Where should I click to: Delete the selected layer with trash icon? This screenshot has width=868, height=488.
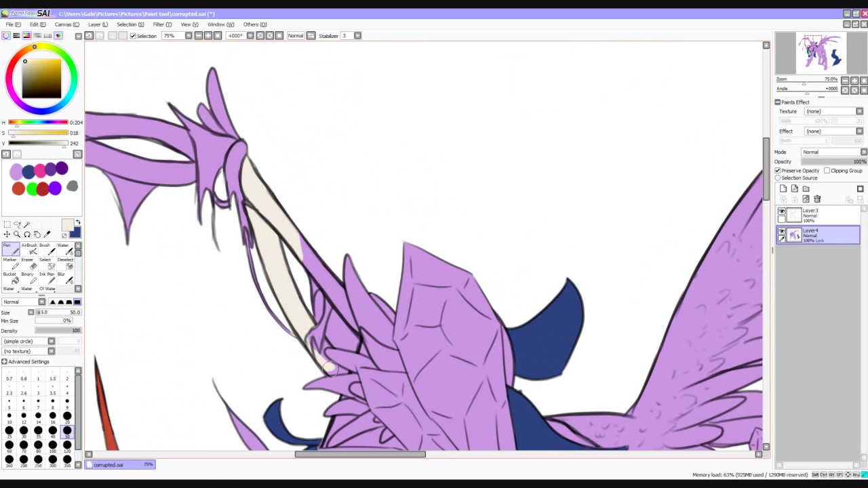click(x=817, y=199)
